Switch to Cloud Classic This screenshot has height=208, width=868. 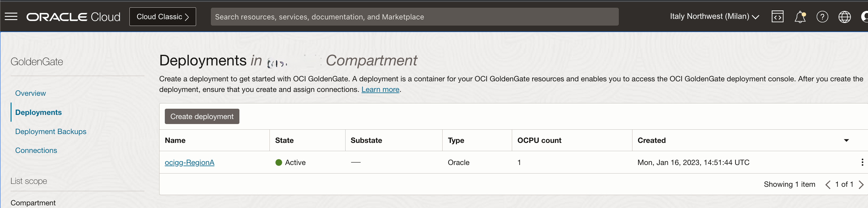pos(163,16)
